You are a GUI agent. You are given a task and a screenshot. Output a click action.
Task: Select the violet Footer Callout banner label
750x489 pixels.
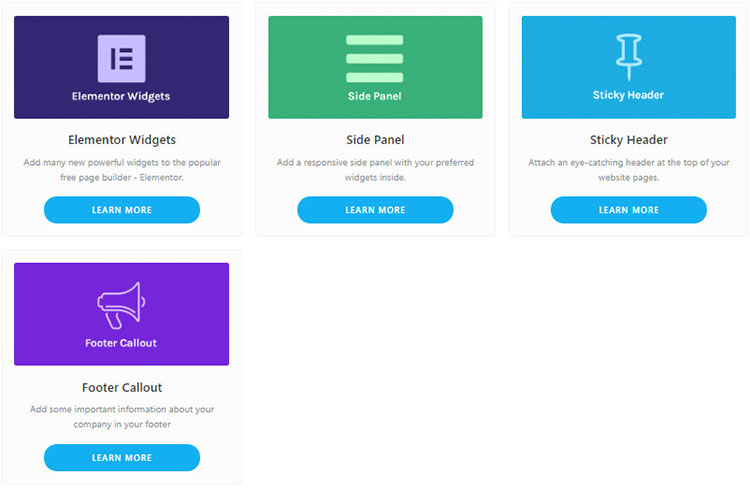pos(121,343)
